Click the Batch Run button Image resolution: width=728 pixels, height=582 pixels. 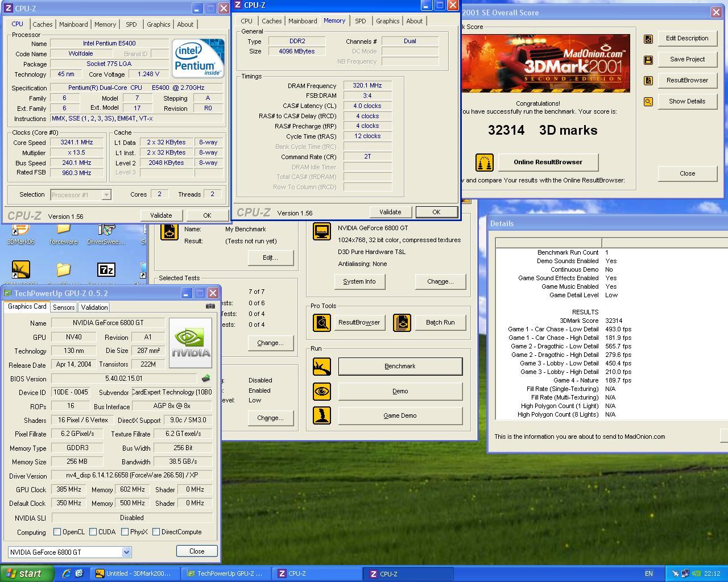point(440,322)
